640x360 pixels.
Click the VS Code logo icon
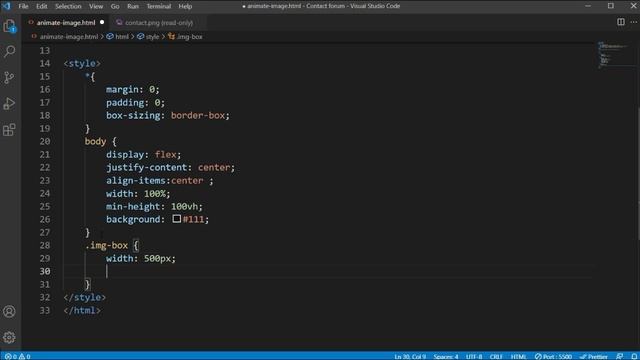(7, 6)
